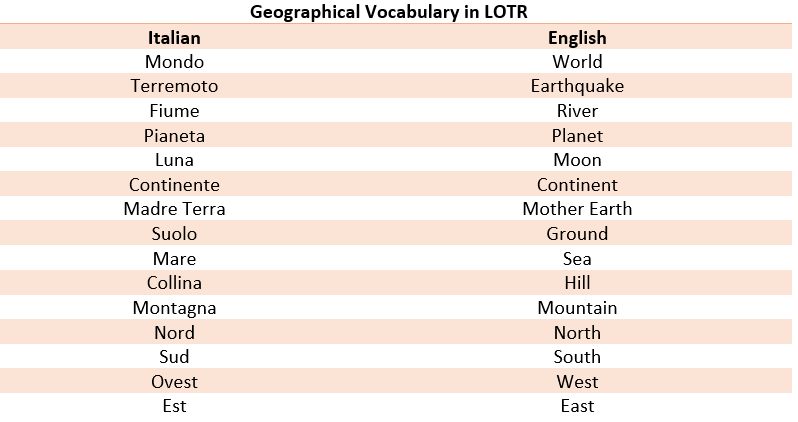The height and width of the screenshot is (422, 798).
Task: Click the Nord cell
Action: coord(174,332)
